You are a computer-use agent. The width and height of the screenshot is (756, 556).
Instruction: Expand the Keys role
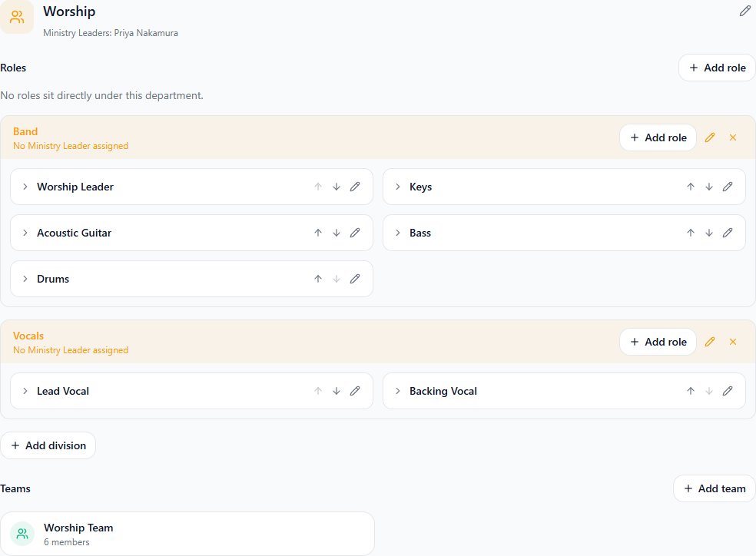point(398,187)
